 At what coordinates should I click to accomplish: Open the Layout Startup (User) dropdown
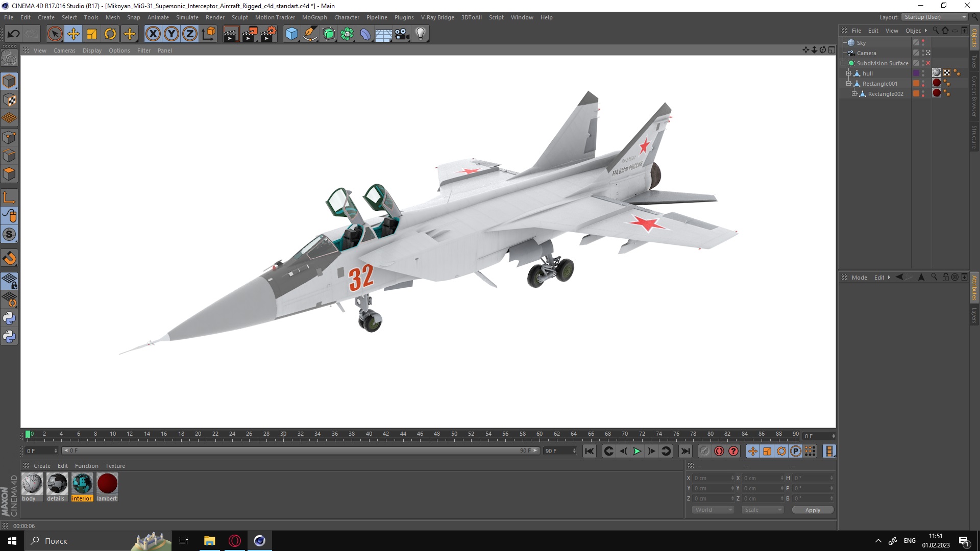(x=935, y=17)
